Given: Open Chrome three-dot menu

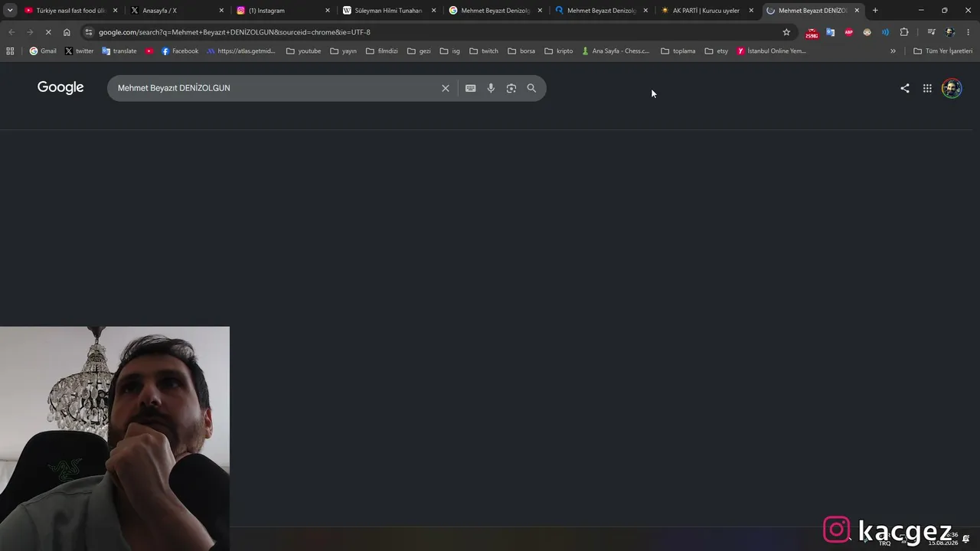Looking at the screenshot, I should point(969,32).
